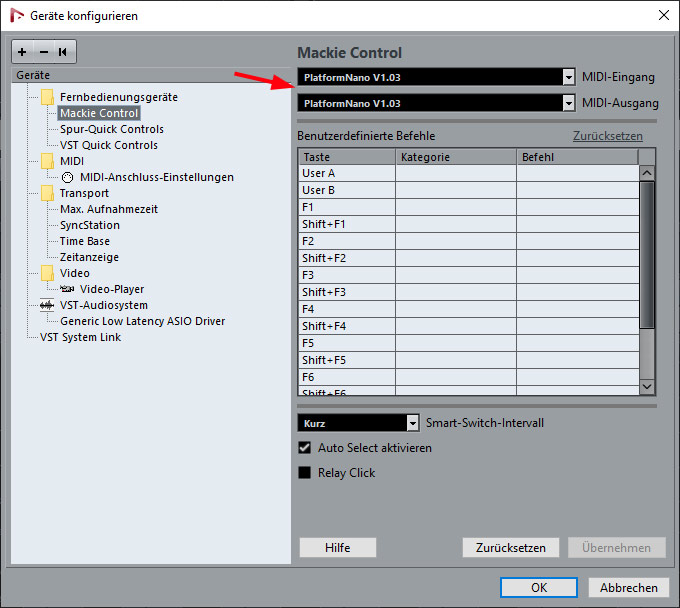Confirm the dialog with OK
Viewport: 680px width, 608px height.
point(539,587)
